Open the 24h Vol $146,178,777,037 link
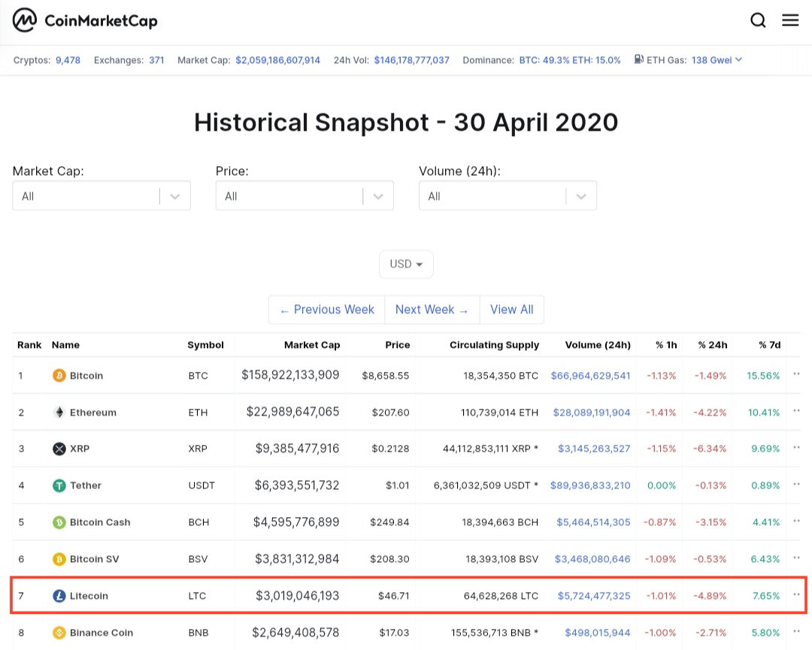 tap(412, 60)
